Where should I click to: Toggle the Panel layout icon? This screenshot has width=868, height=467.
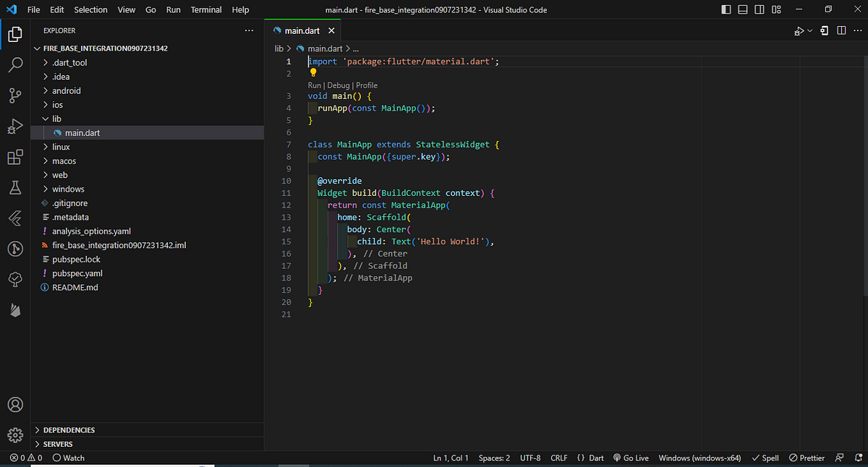click(743, 9)
